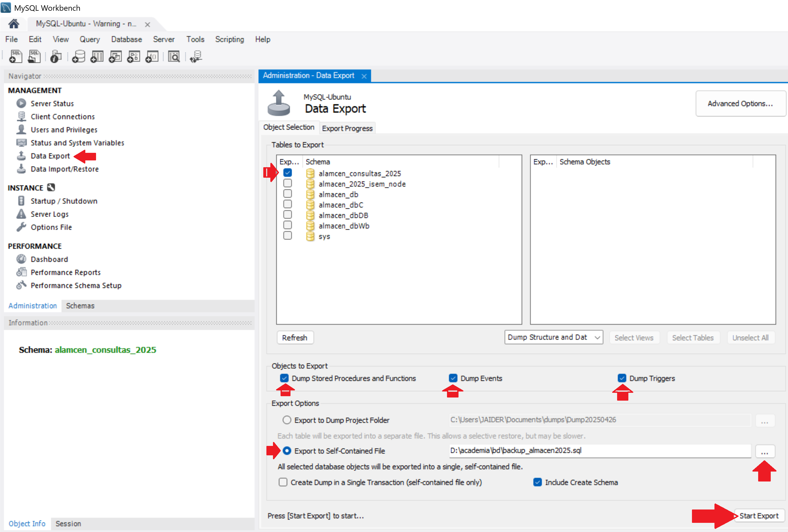Check the almacen_dbWb schema checkbox
This screenshot has height=532, width=788.
click(288, 226)
